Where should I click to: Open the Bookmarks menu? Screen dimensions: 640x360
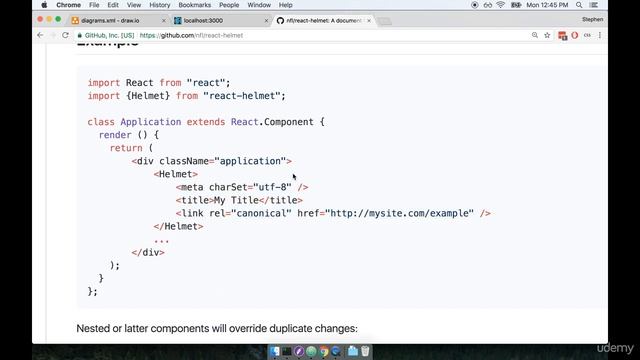tap(195, 5)
